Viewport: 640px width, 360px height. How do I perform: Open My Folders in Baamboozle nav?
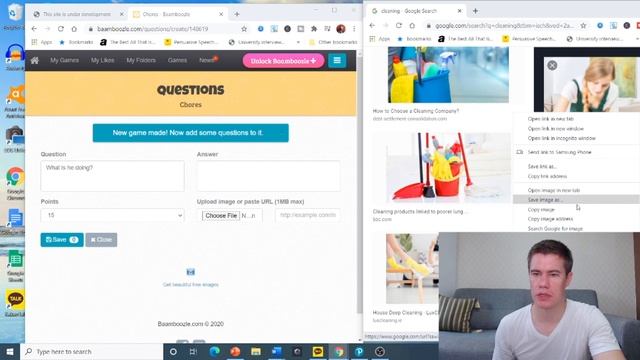(141, 60)
